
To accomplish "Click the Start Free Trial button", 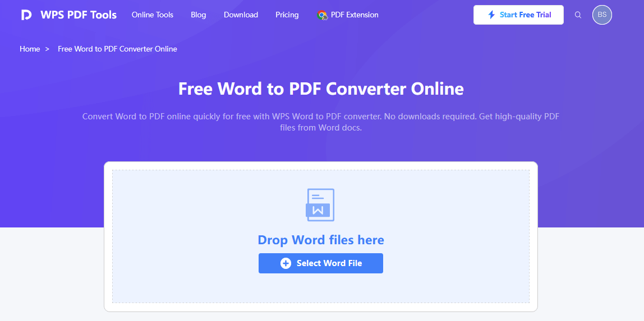I will [518, 15].
